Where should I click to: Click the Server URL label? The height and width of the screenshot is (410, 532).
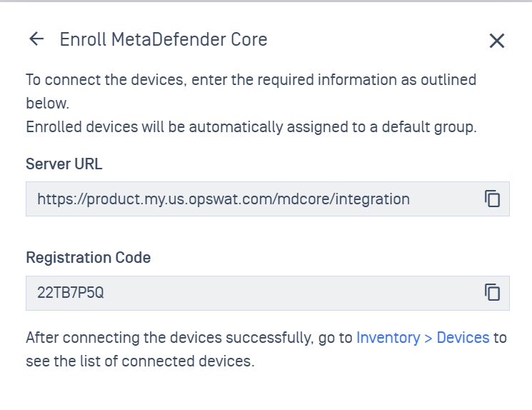pyautogui.click(x=64, y=164)
